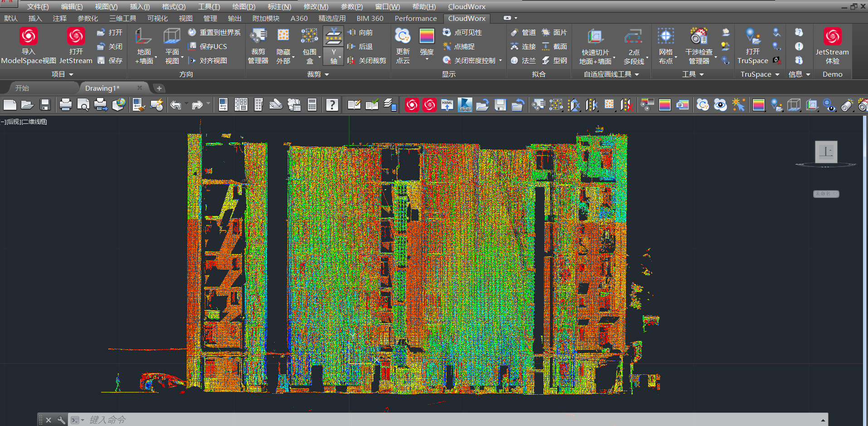Open the 强度 color mapping dropdown

[427, 45]
